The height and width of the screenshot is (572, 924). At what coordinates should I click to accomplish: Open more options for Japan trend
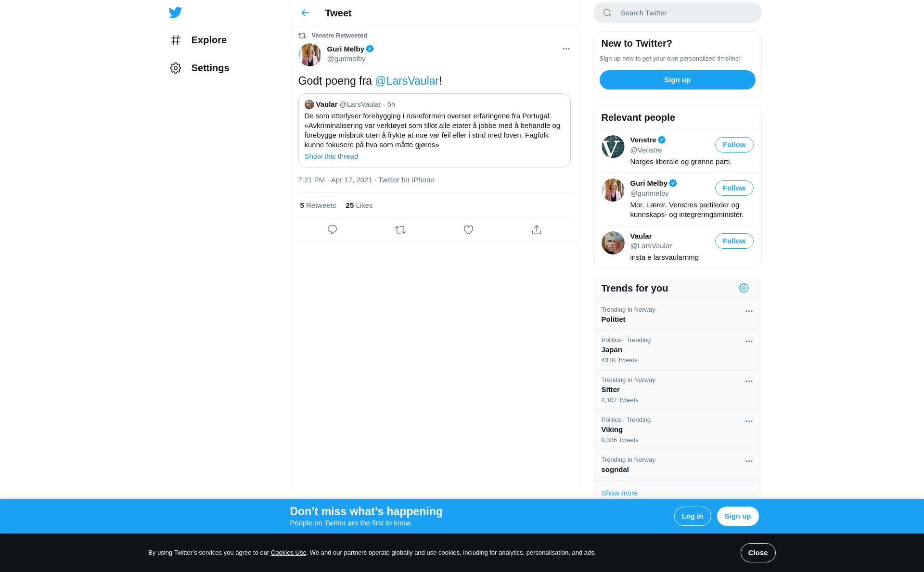pos(749,342)
